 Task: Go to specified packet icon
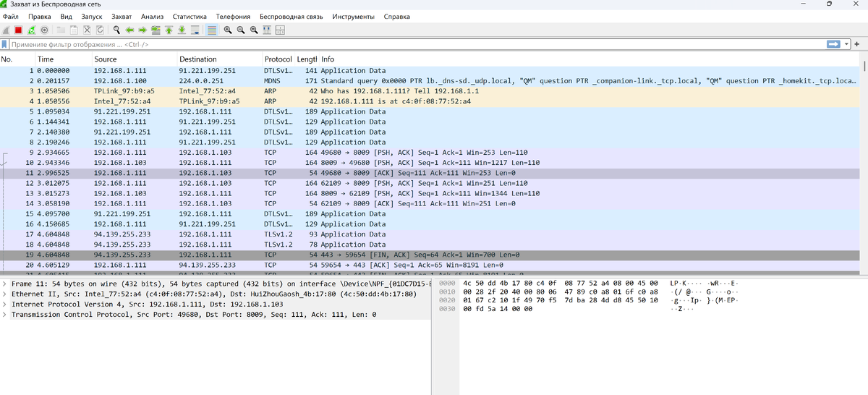point(156,30)
